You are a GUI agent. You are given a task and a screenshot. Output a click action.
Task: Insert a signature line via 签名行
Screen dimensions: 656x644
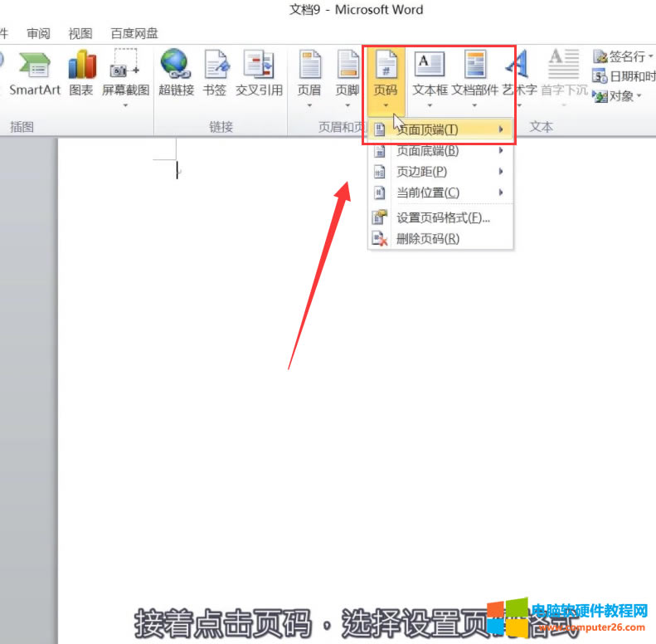click(620, 56)
